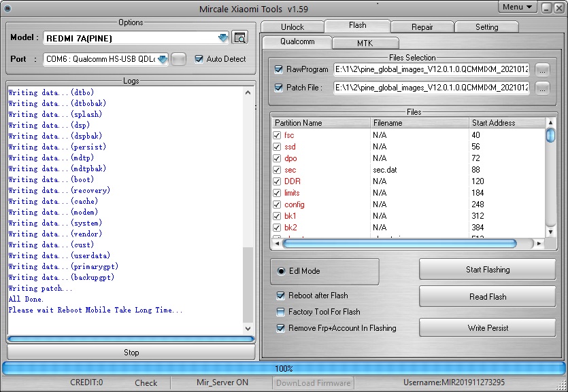The image size is (568, 392).
Task: Switch to the Setting tab
Action: [487, 27]
